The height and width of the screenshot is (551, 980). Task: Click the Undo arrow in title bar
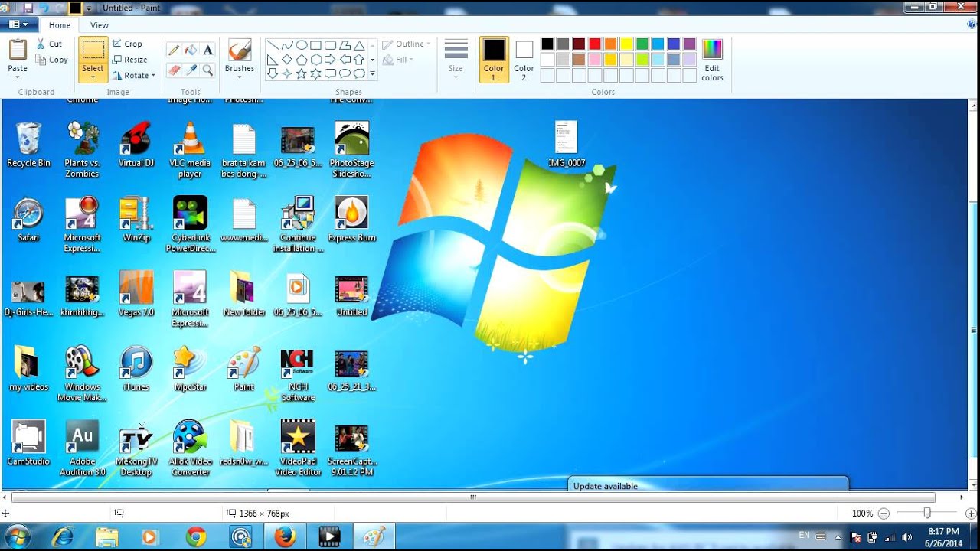pyautogui.click(x=44, y=8)
